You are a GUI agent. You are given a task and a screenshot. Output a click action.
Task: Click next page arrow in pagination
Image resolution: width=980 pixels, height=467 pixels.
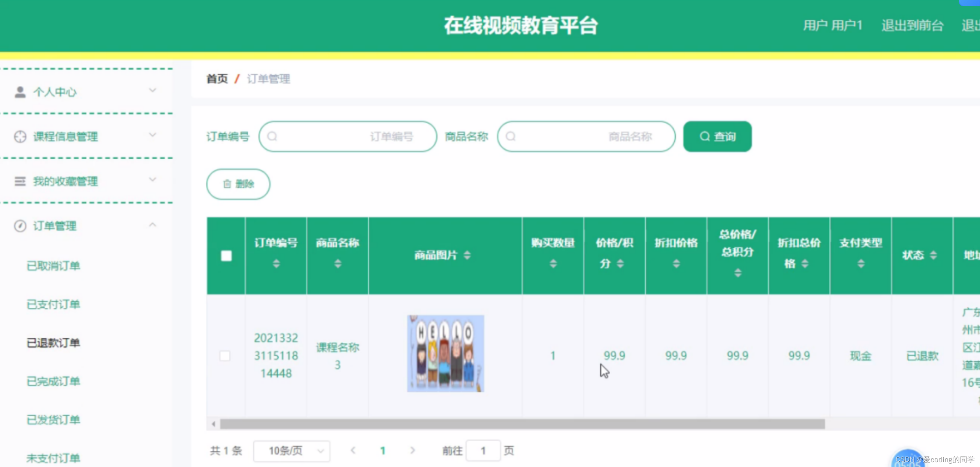pyautogui.click(x=412, y=450)
